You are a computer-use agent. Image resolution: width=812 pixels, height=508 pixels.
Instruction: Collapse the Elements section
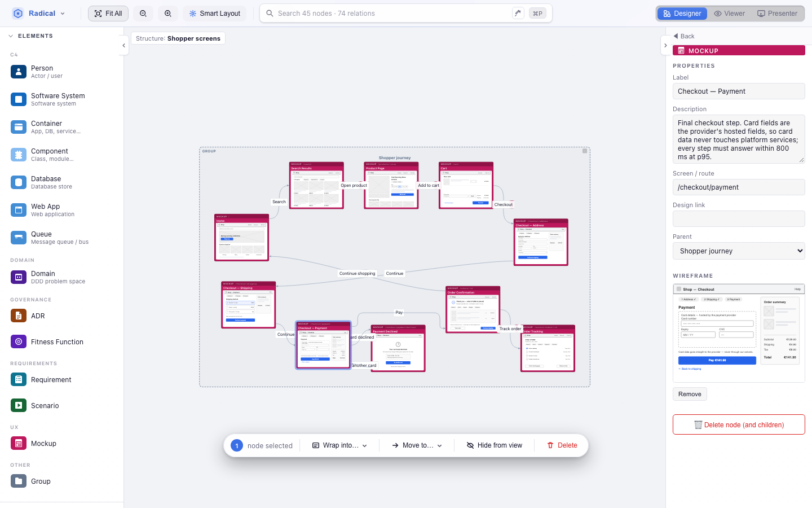tap(11, 36)
